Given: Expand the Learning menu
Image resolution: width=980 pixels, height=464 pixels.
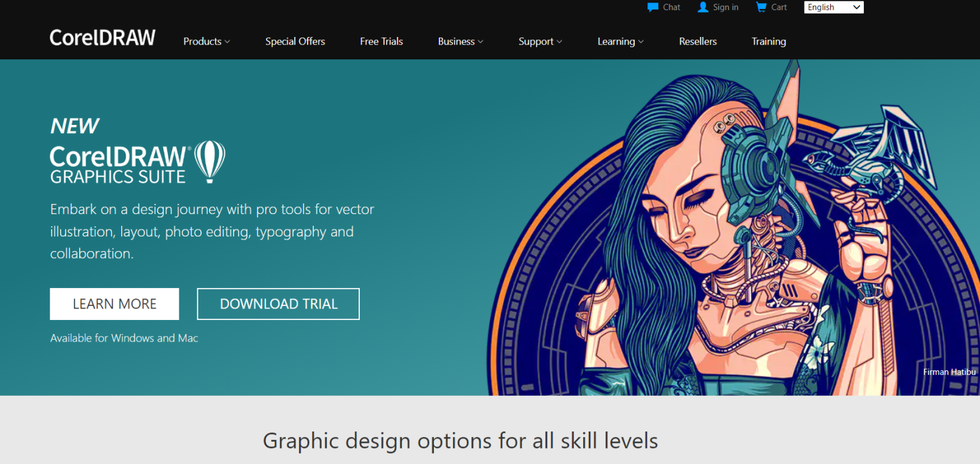Looking at the screenshot, I should click(x=620, y=41).
